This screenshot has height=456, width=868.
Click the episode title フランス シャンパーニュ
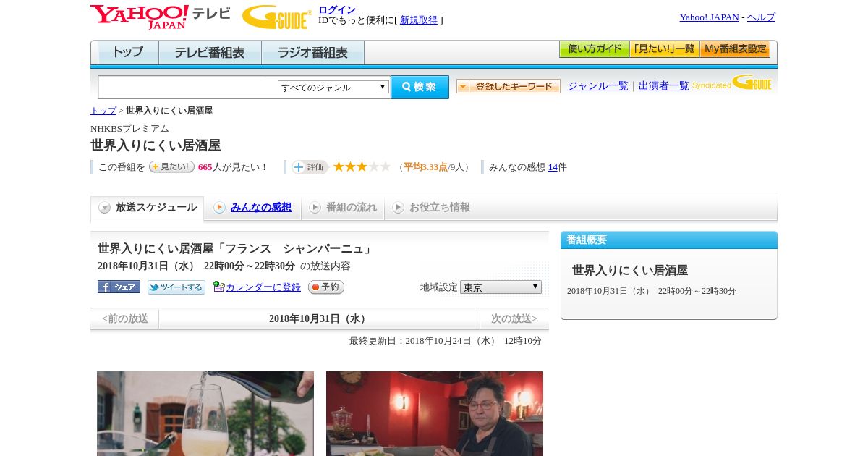235,249
